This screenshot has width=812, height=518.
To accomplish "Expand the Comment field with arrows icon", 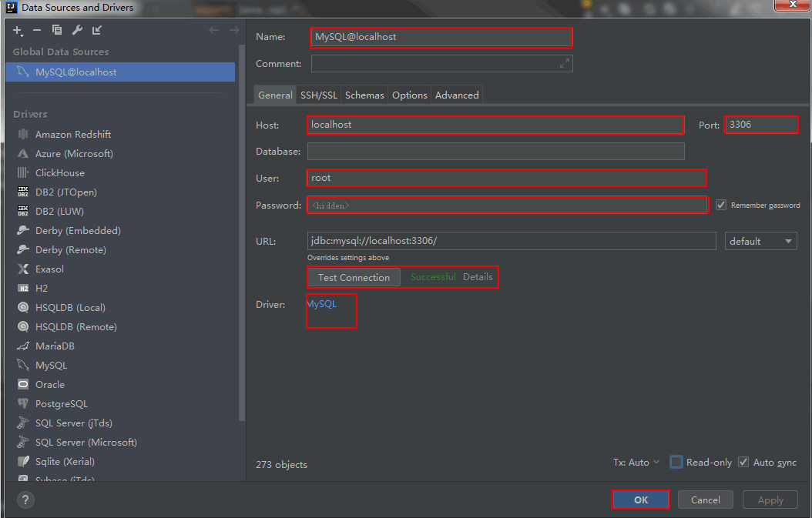I will tap(565, 64).
